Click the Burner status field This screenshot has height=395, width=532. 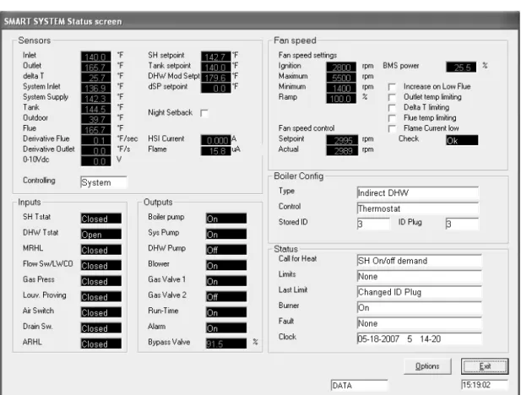point(419,307)
